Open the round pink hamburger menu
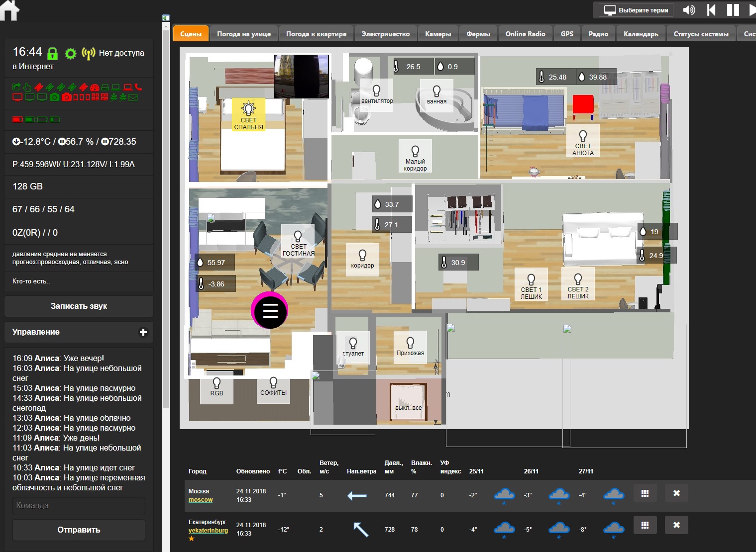 [270, 311]
